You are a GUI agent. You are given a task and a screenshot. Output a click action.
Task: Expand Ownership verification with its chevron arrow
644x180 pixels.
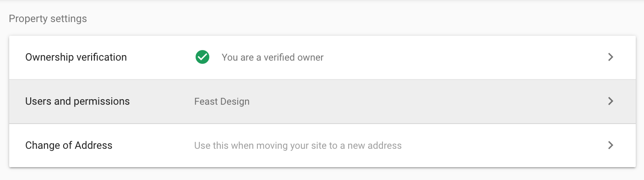coord(610,57)
